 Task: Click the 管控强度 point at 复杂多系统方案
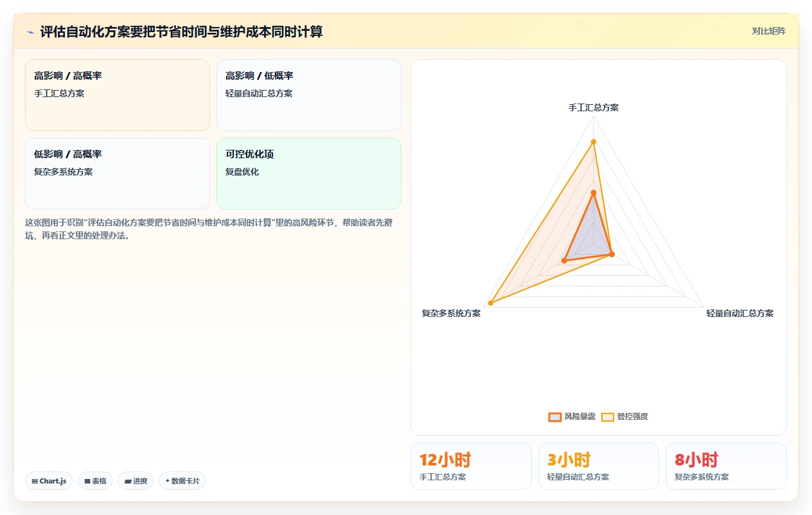[491, 302]
